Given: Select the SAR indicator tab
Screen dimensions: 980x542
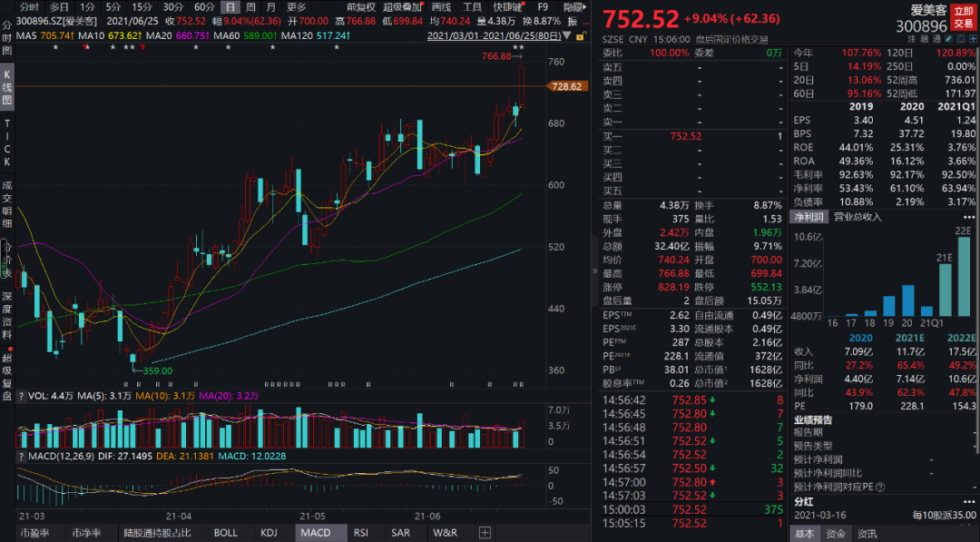Looking at the screenshot, I should (401, 533).
